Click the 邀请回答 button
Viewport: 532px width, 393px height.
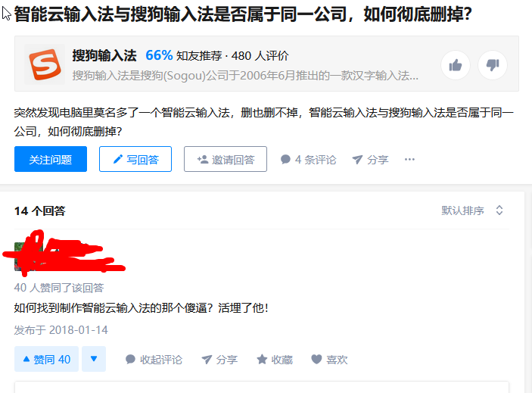pyautogui.click(x=226, y=159)
